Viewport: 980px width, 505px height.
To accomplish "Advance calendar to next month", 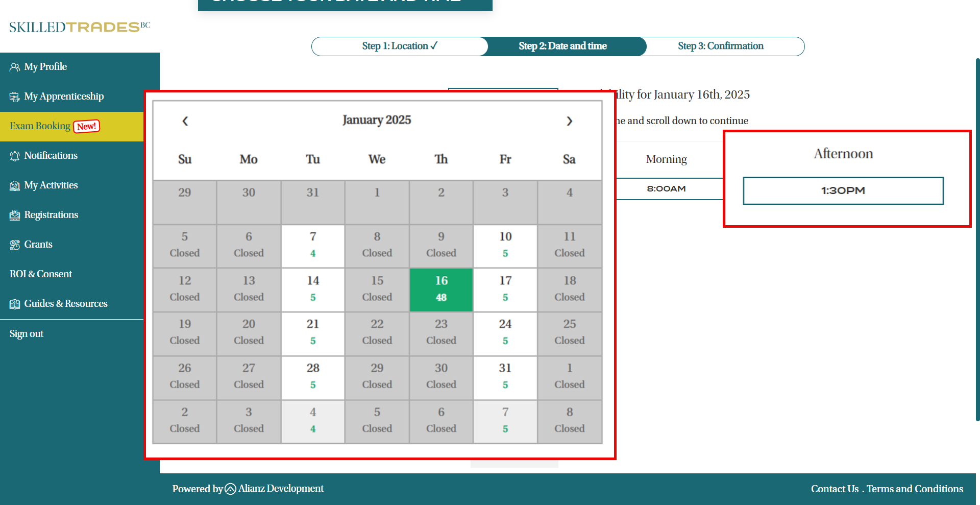I will pos(569,121).
